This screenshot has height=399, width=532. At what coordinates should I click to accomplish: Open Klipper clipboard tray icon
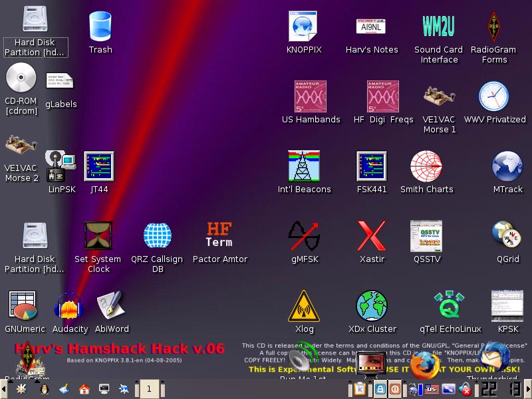pos(360,389)
